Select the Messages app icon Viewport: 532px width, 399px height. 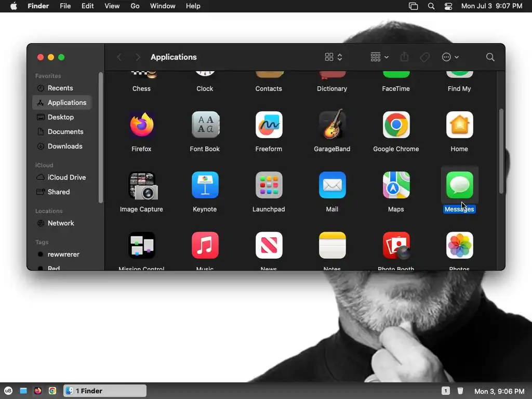(459, 185)
